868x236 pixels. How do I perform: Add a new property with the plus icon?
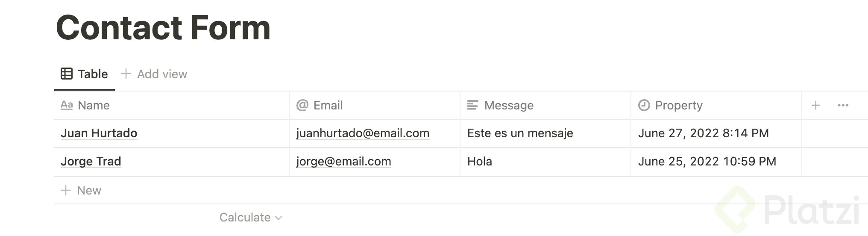coord(815,105)
